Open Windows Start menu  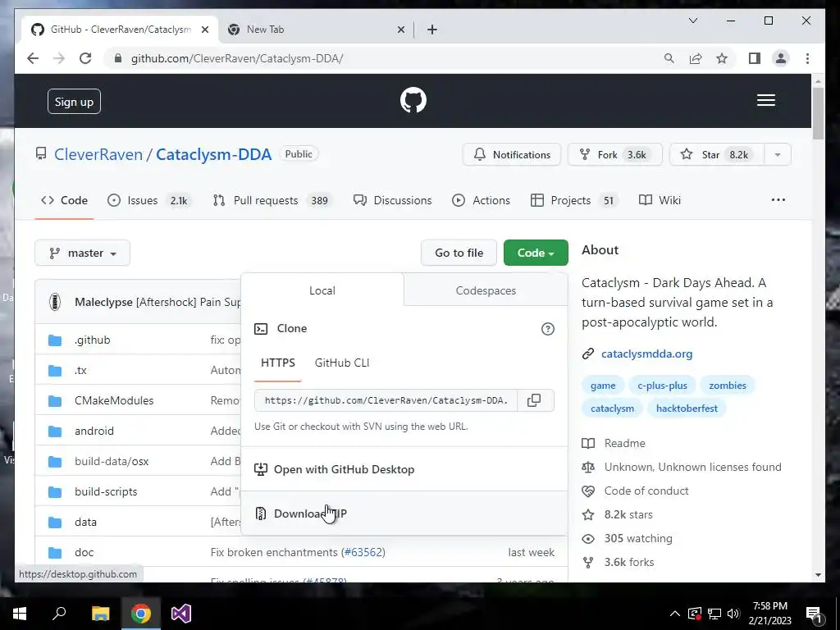(20, 614)
